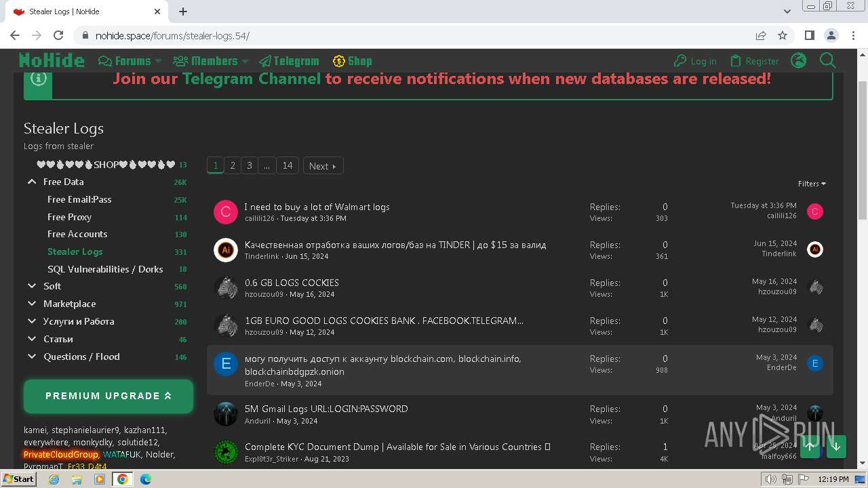Click Tinderlink's avatar beside the TINDER thread title
This screenshot has height=488, width=868.
(226, 250)
